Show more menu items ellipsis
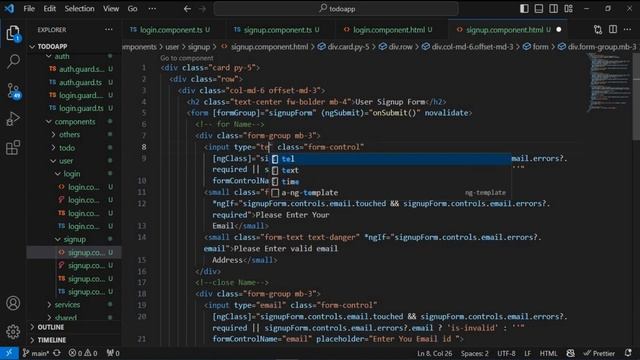This screenshot has width=640, height=360. click(x=152, y=9)
